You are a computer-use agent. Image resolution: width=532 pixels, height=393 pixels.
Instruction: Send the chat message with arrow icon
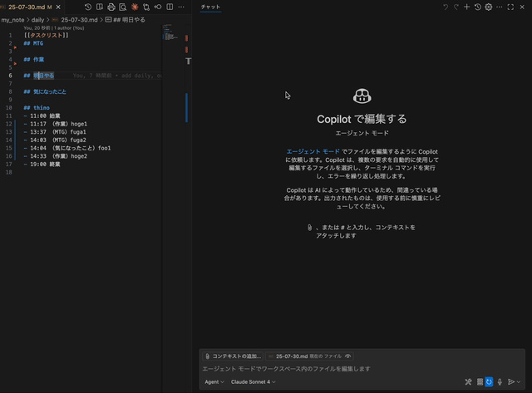pyautogui.click(x=511, y=382)
